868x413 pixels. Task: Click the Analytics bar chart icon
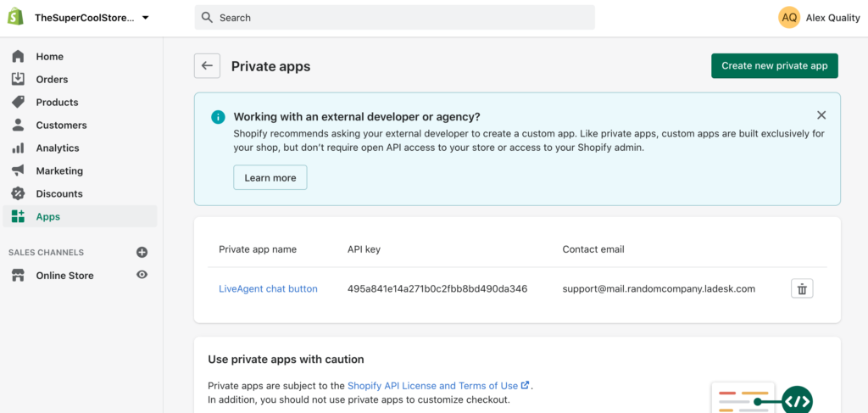pos(18,148)
